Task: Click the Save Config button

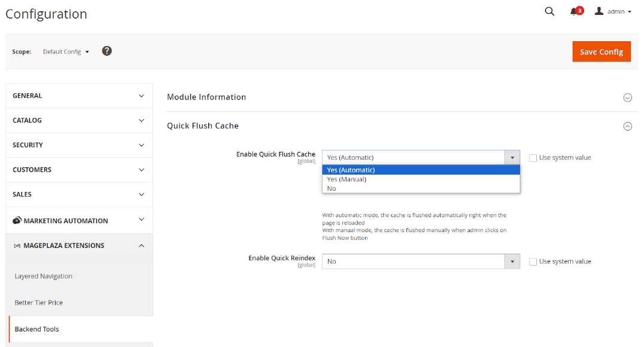Action: [x=602, y=51]
